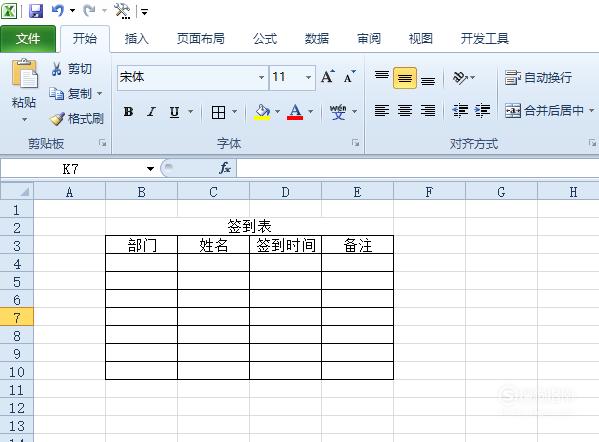Click the text orientation icon
The width and height of the screenshot is (599, 442).
(x=460, y=78)
